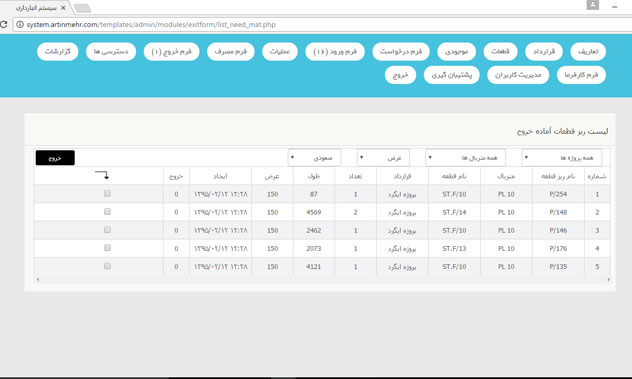
Task: Click the عرض column header
Action: click(272, 176)
